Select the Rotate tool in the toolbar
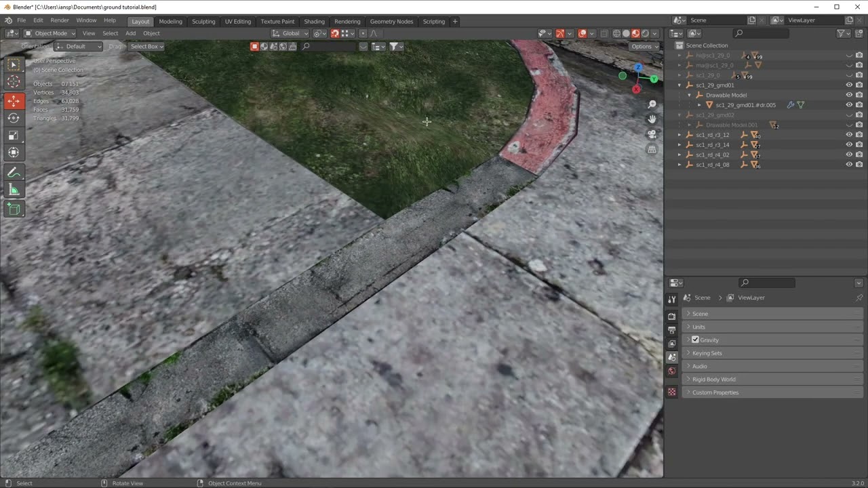This screenshot has width=868, height=488. (14, 118)
